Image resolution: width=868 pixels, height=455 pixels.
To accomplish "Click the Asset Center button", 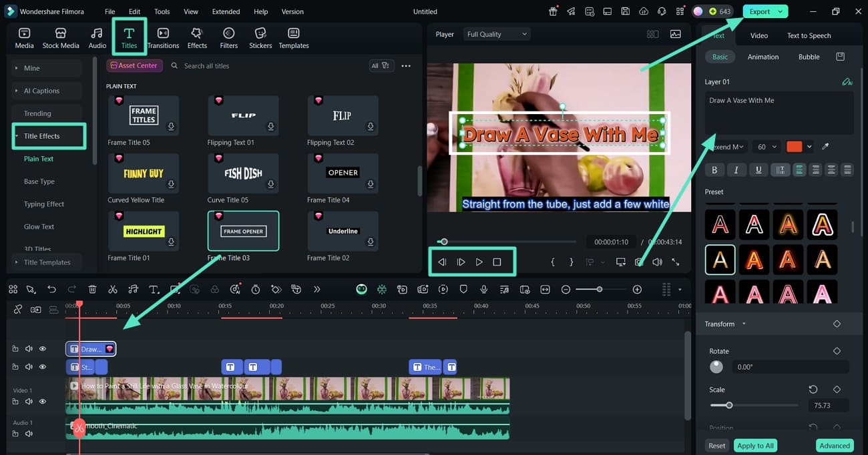I will pos(134,65).
